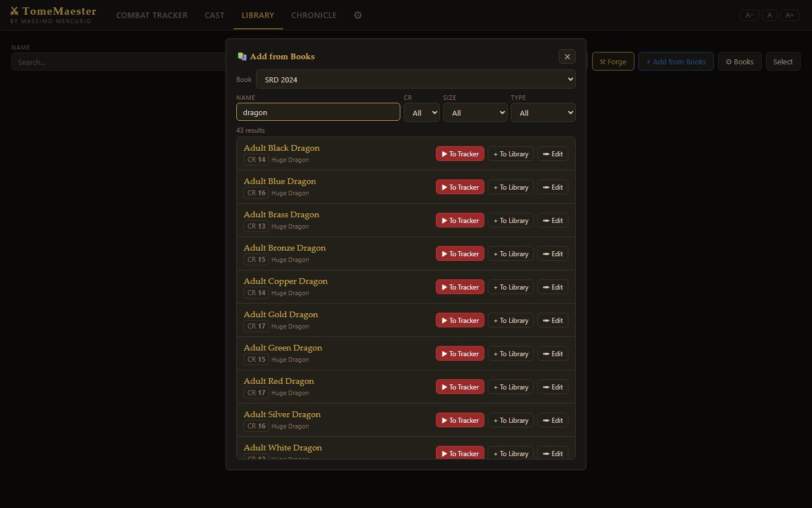Send Adult Blue Dragon to tracker
Image resolution: width=812 pixels, height=508 pixels.
click(x=460, y=187)
